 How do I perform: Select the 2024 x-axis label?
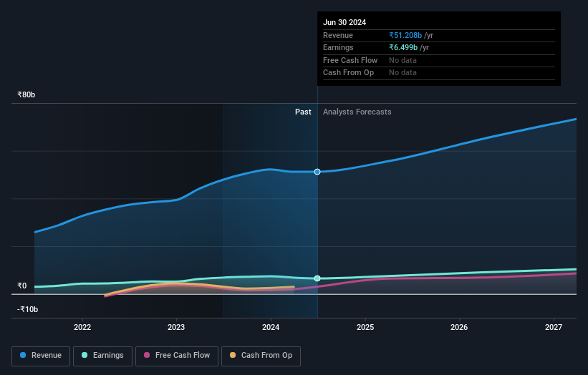pos(271,327)
